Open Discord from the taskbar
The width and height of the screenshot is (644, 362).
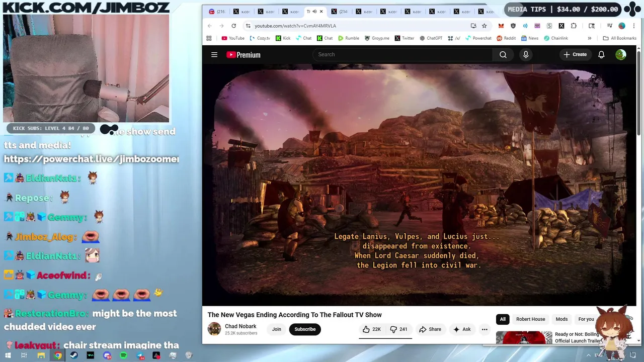(x=107, y=355)
